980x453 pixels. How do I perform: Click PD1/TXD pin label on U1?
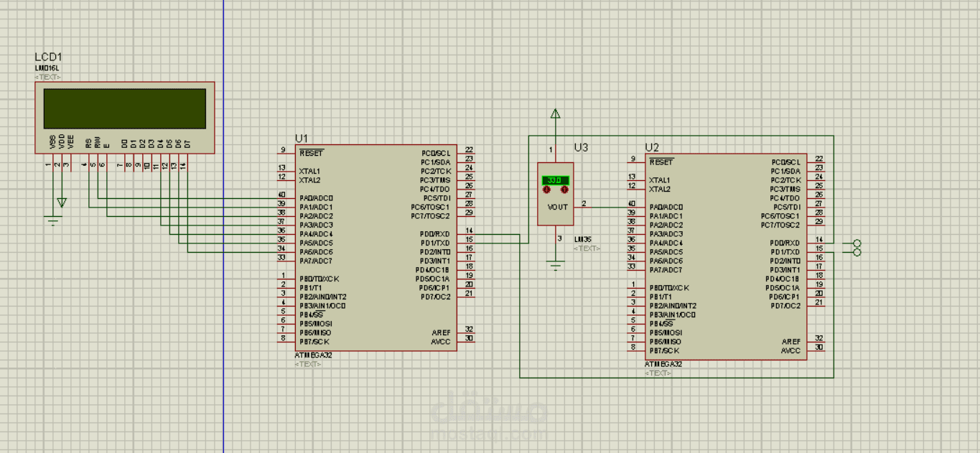click(435, 243)
